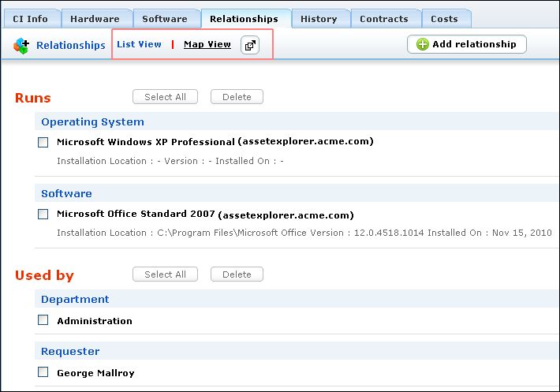Viewport: 560px width, 392px height.
Task: Tick the Microsoft Office Standard 2007 checkbox
Action: point(43,215)
